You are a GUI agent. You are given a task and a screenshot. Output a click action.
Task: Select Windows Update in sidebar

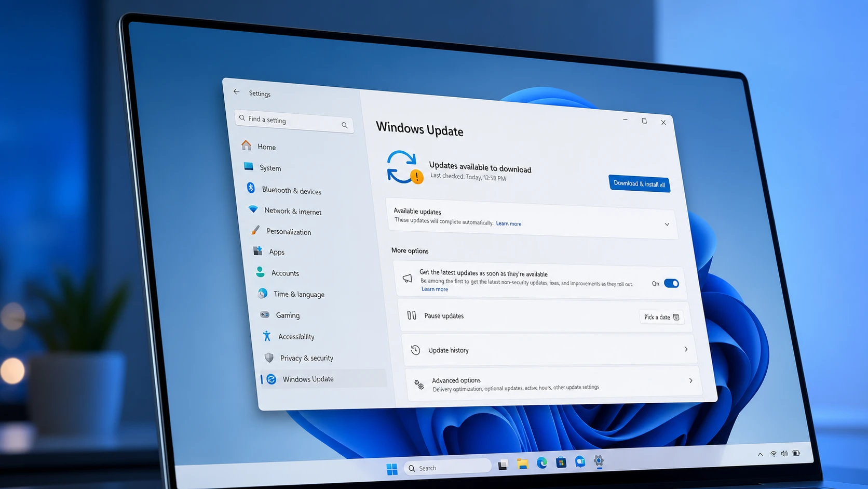(x=324, y=379)
